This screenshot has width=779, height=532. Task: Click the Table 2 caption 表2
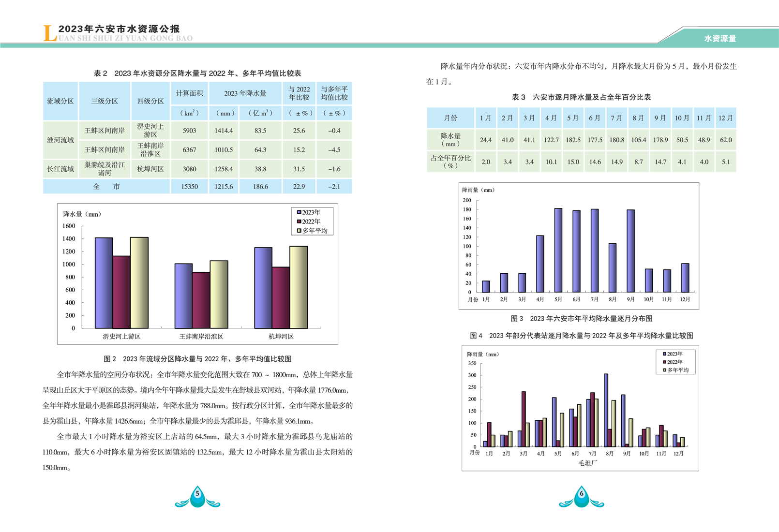197,74
